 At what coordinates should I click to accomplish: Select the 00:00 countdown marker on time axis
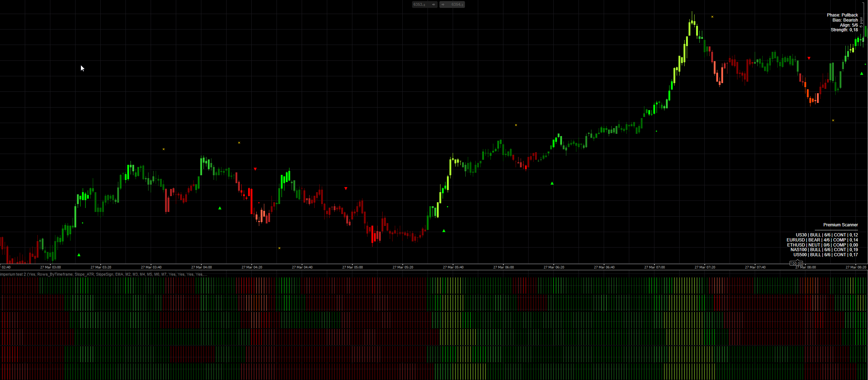click(x=797, y=264)
